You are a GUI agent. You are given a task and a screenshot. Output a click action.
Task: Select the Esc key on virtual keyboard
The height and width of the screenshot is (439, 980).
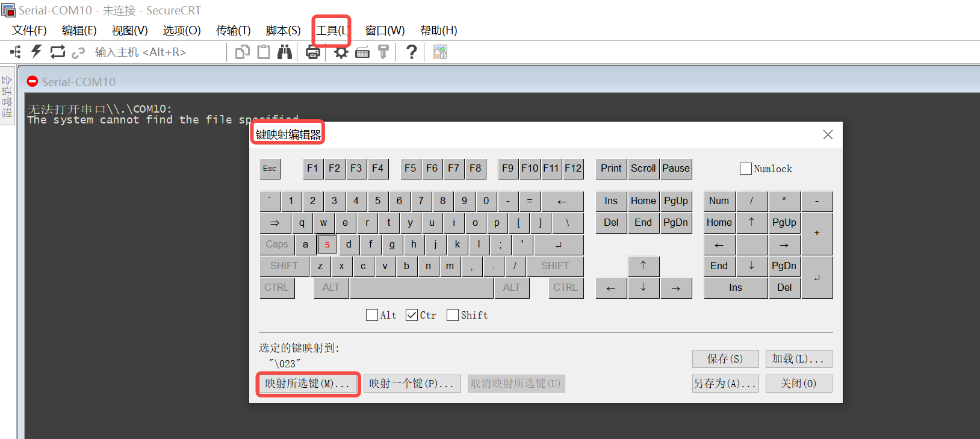click(270, 169)
